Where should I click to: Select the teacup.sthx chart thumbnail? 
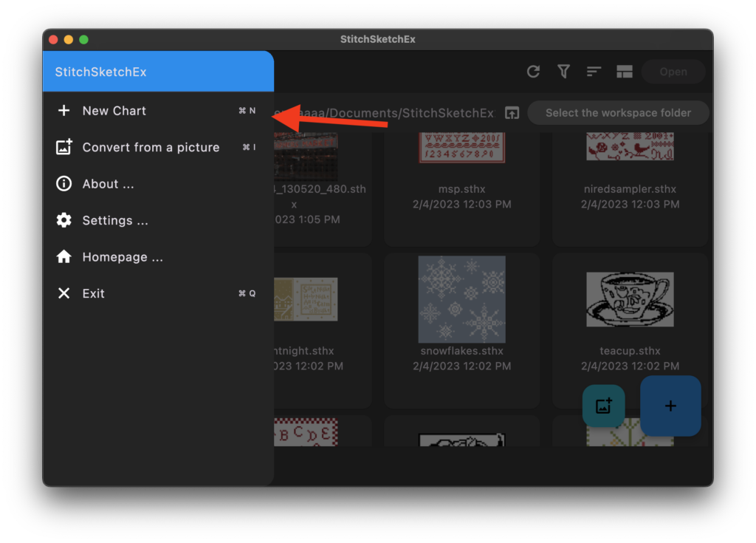pyautogui.click(x=630, y=299)
